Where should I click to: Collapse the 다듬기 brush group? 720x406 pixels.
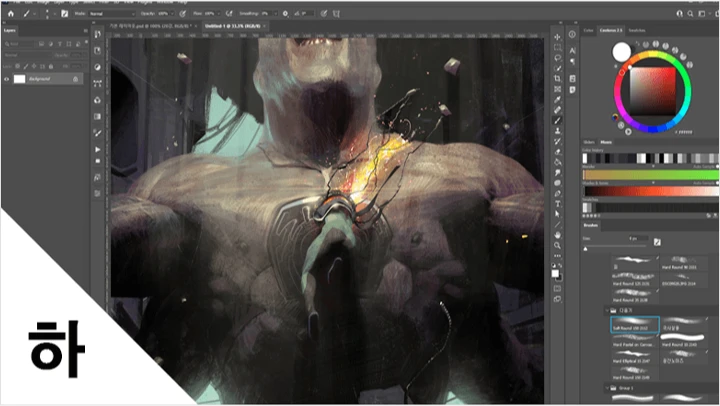pyautogui.click(x=607, y=311)
